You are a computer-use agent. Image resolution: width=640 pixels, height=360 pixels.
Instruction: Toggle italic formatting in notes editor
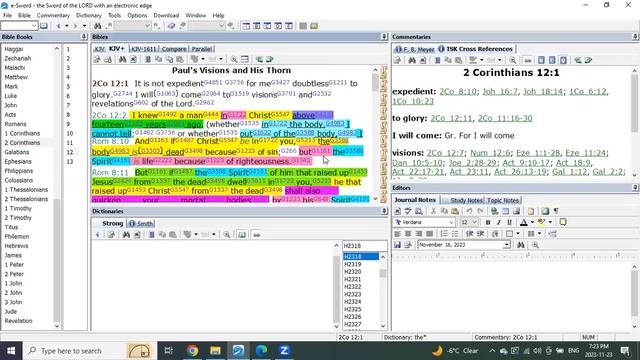[x=498, y=222]
